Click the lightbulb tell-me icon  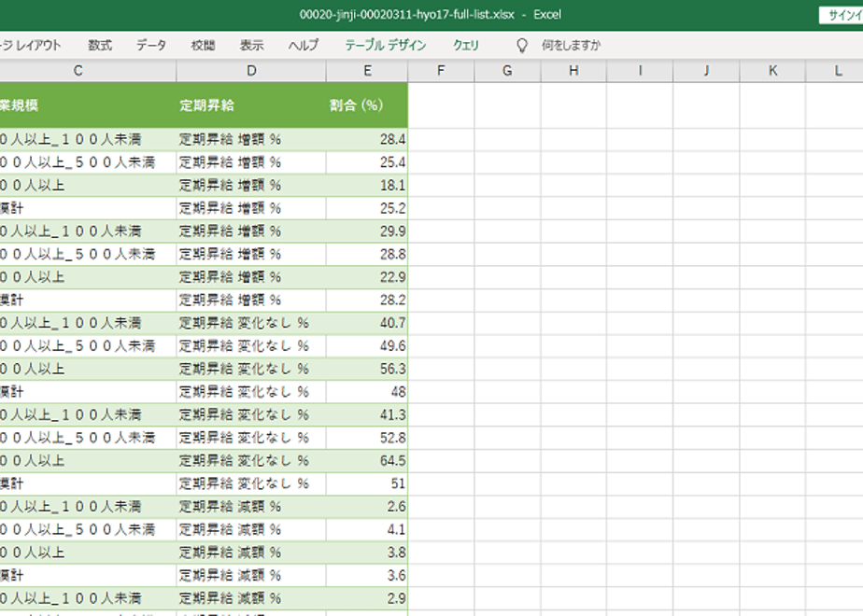click(x=522, y=45)
